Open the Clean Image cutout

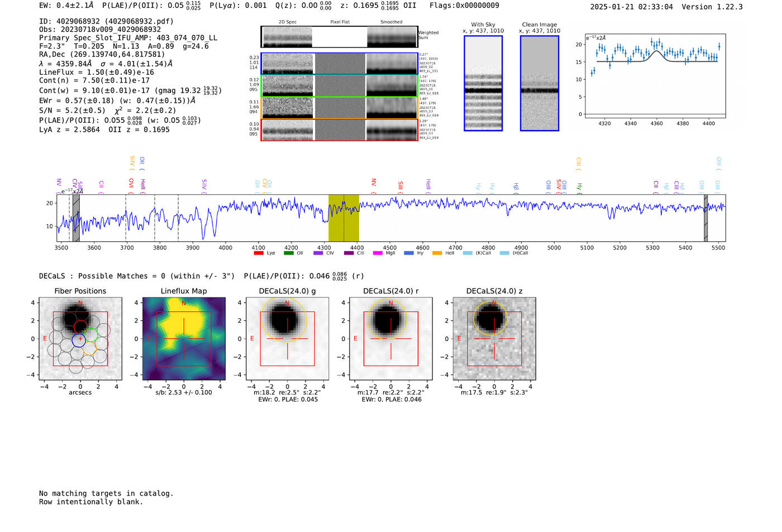point(540,83)
